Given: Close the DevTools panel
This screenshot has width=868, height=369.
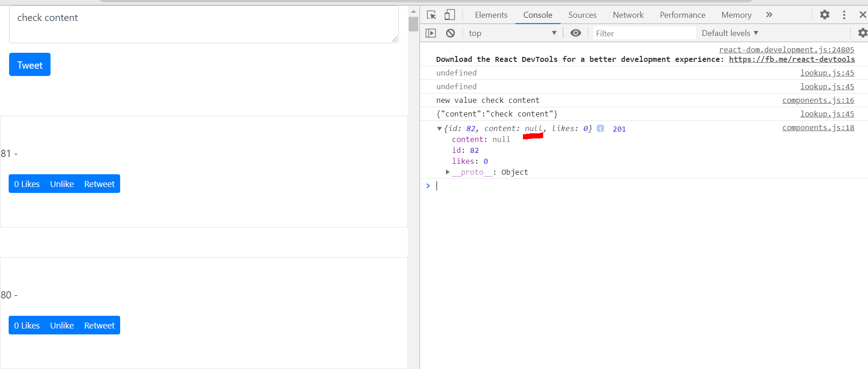Looking at the screenshot, I should click(863, 15).
